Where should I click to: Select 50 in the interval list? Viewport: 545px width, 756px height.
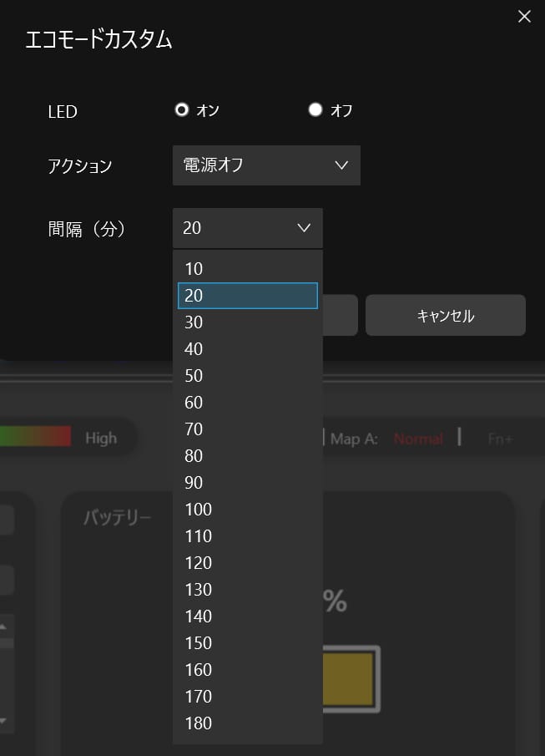pos(247,376)
